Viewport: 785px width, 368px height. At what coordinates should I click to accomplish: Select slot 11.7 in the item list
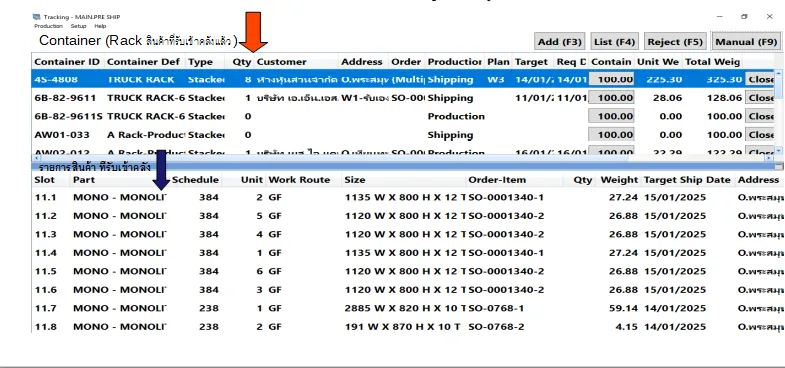[408, 308]
